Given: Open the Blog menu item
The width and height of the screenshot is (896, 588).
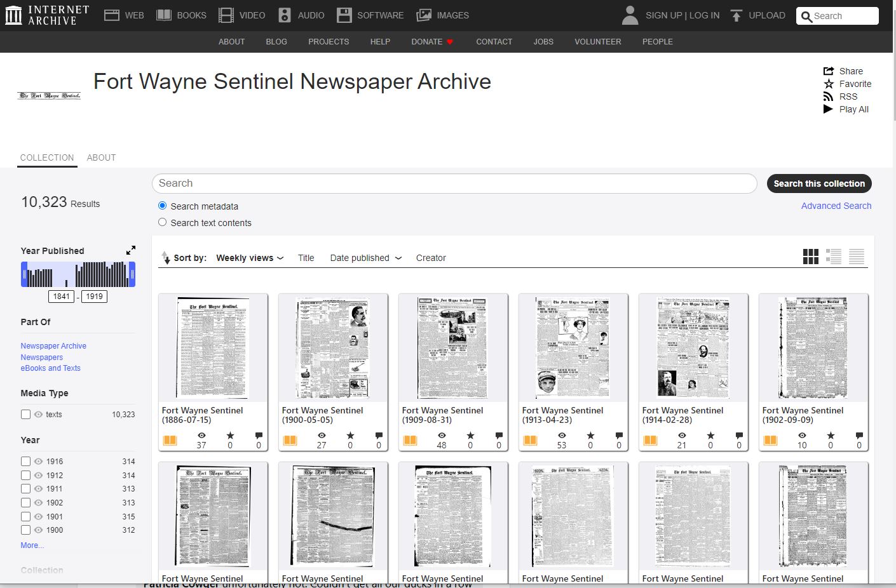Looking at the screenshot, I should point(276,42).
